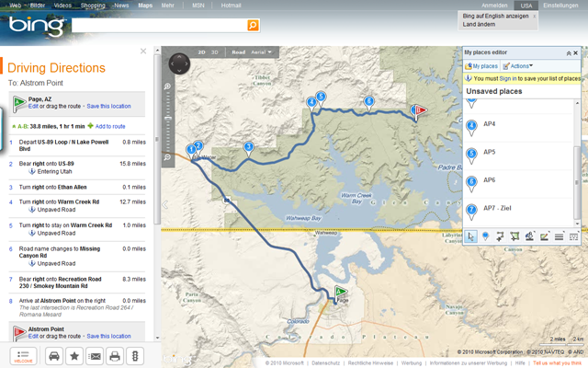Click the driving directions car icon
This screenshot has height=368, width=588.
coord(54,356)
